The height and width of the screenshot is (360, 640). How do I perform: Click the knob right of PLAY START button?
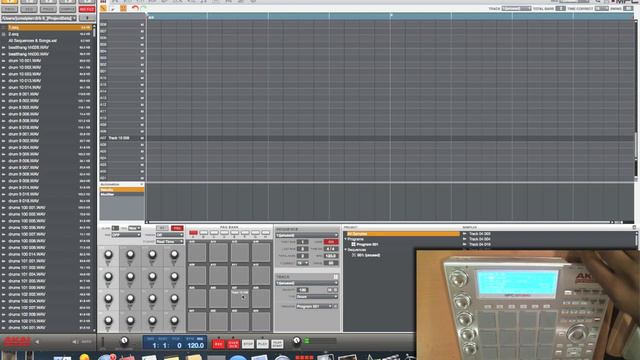tap(297, 340)
